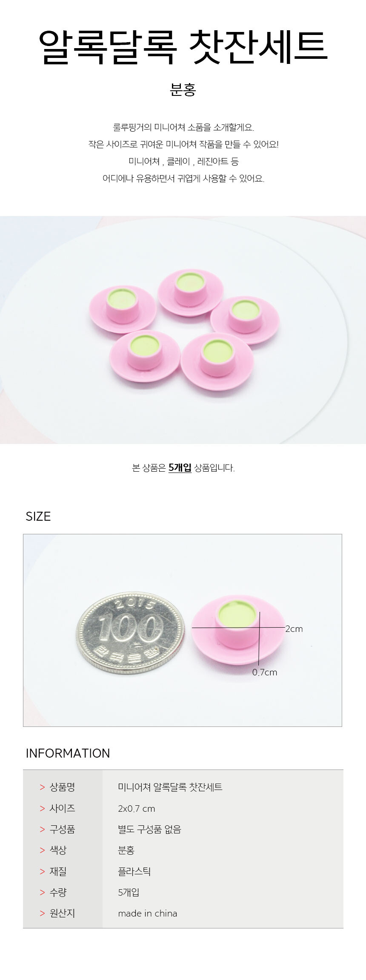The height and width of the screenshot is (980, 366).
Task: Click the 미니어쳐 알록달록 찻잔세트 product name value
Action: point(170,787)
